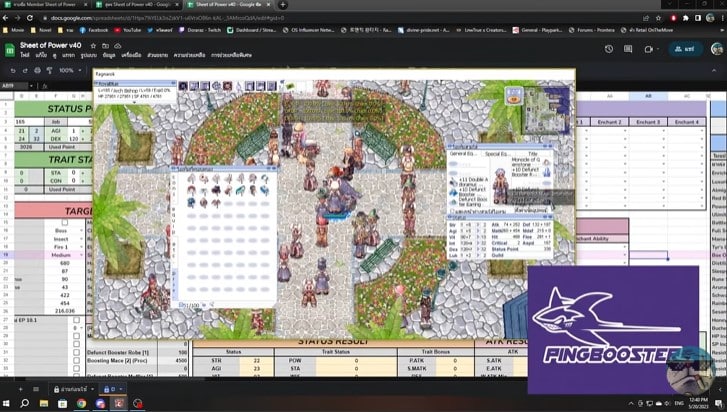Open the second Thai menu in Sheets menu bar
This screenshot has height=412, width=727.
pos(41,55)
